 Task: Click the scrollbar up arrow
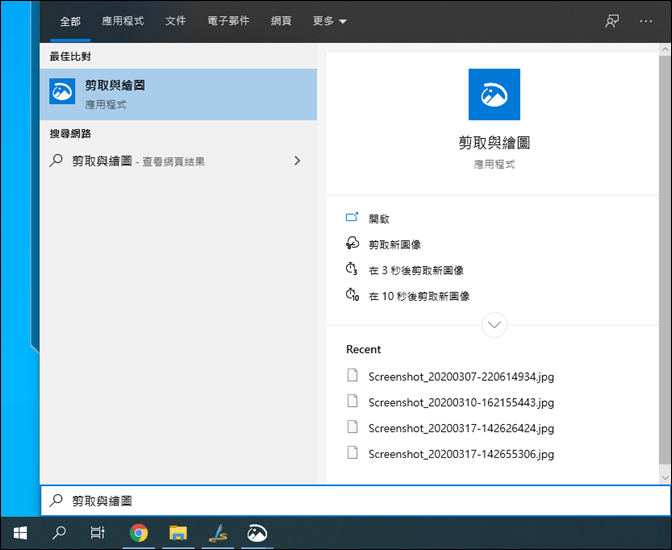665,49
